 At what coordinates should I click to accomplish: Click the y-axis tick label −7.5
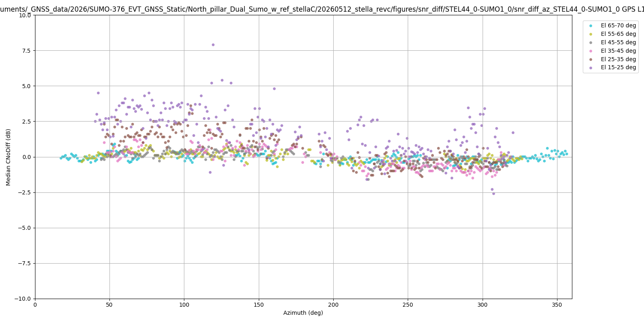(24, 263)
